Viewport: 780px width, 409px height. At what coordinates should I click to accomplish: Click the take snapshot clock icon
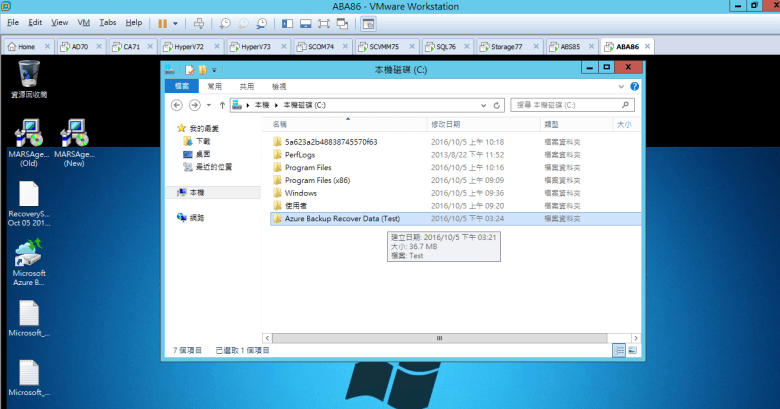(x=225, y=22)
